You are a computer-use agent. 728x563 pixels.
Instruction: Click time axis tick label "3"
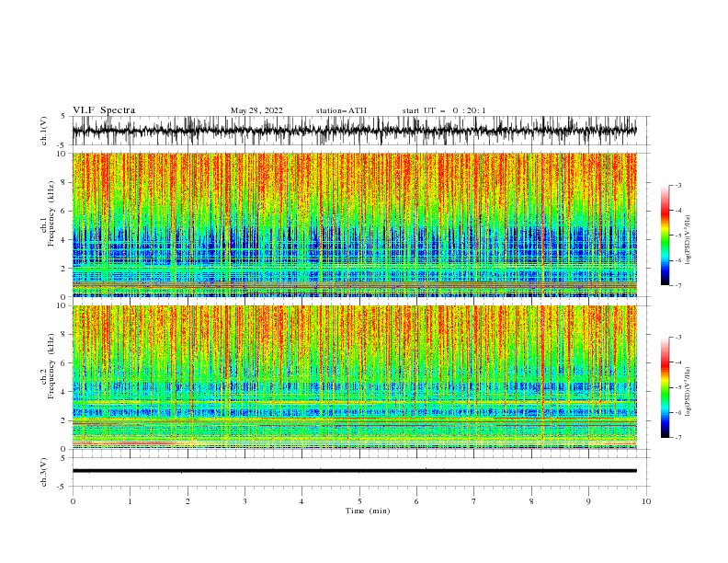[x=245, y=501]
